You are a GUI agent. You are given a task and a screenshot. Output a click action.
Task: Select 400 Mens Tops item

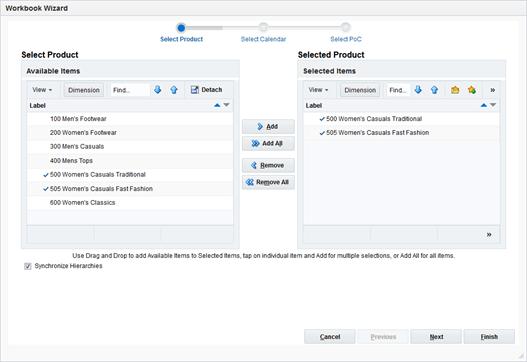point(130,161)
